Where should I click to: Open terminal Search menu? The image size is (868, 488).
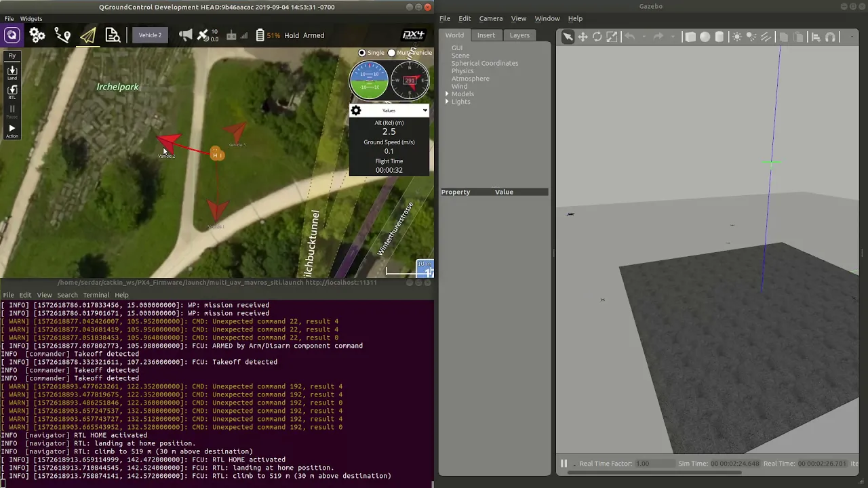[67, 295]
